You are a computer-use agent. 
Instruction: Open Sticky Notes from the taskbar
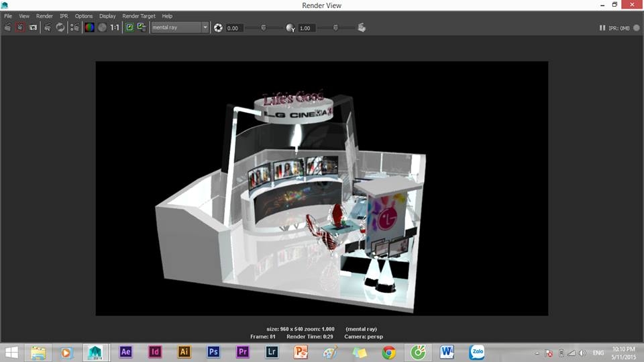pos(360,353)
